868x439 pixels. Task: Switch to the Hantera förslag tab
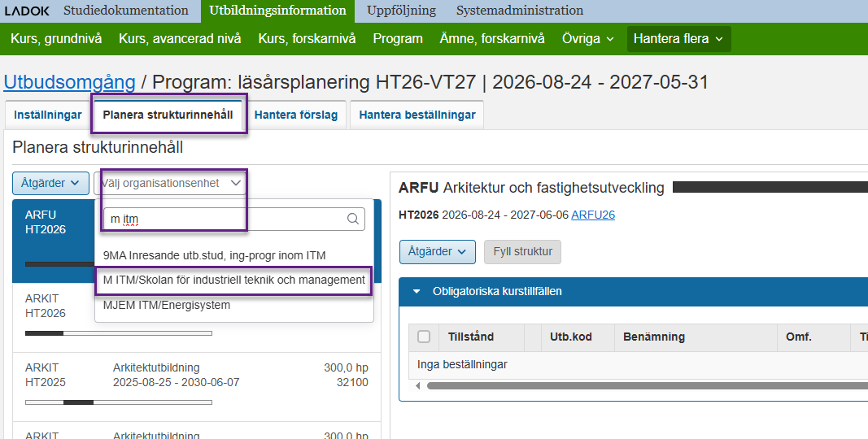(x=296, y=115)
